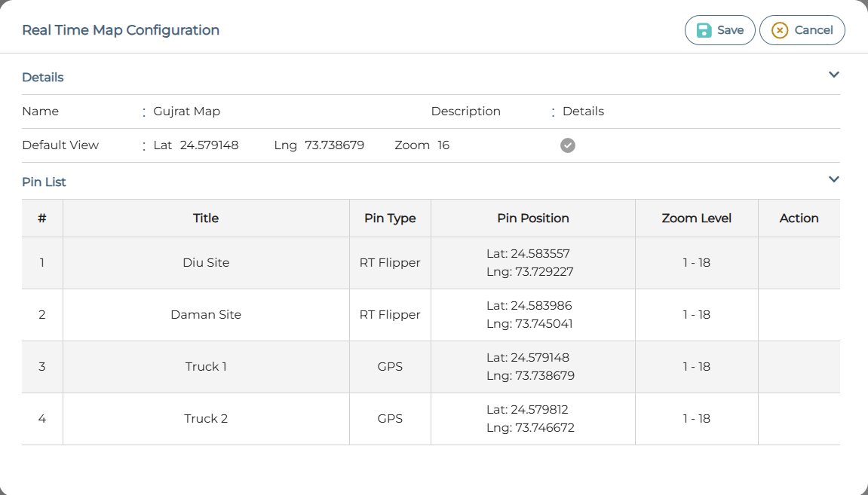Select the Lng value 73.738679 in Default View

pyautogui.click(x=333, y=145)
